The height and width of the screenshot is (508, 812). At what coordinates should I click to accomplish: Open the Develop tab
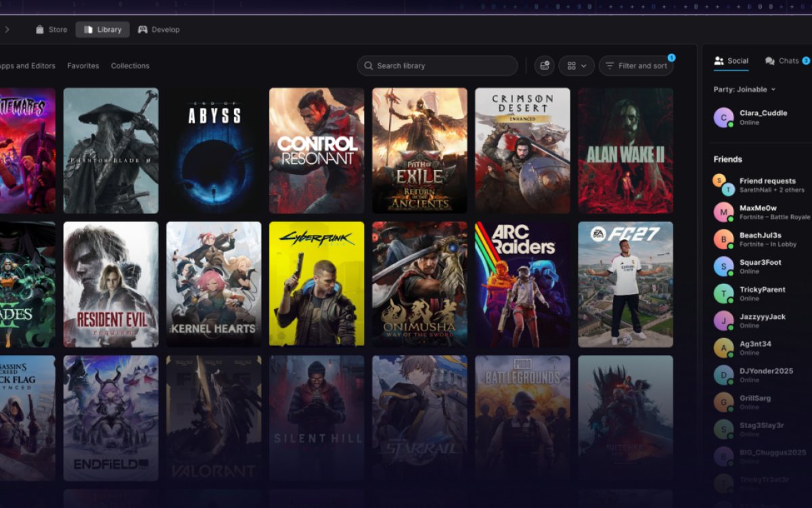(x=159, y=30)
